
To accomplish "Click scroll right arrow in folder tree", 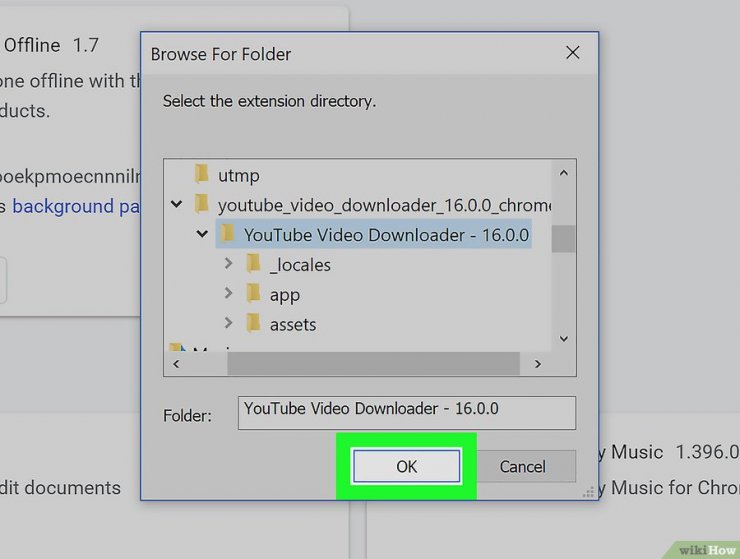I will tap(538, 364).
